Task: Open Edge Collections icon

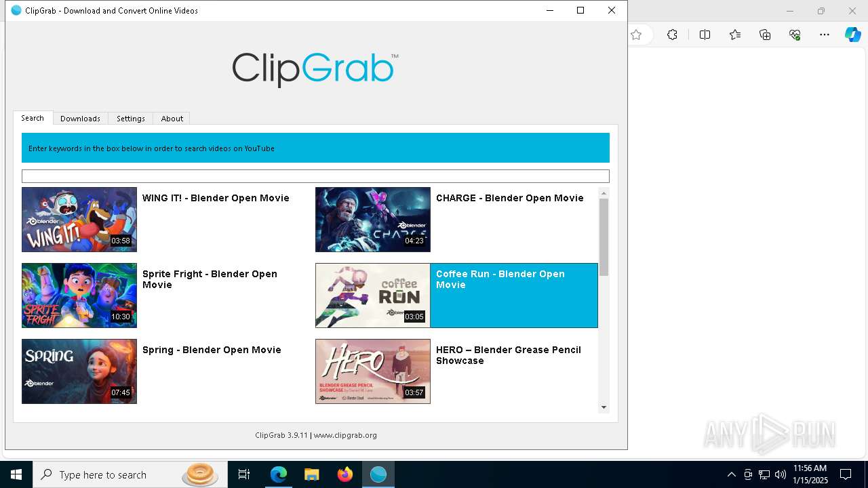Action: (x=765, y=35)
